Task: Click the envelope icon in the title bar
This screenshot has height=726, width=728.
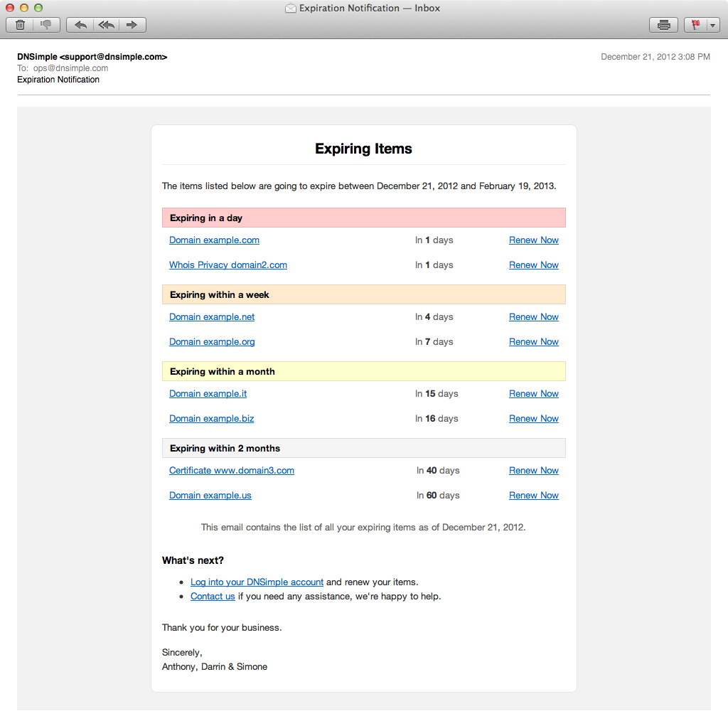Action: coord(291,8)
